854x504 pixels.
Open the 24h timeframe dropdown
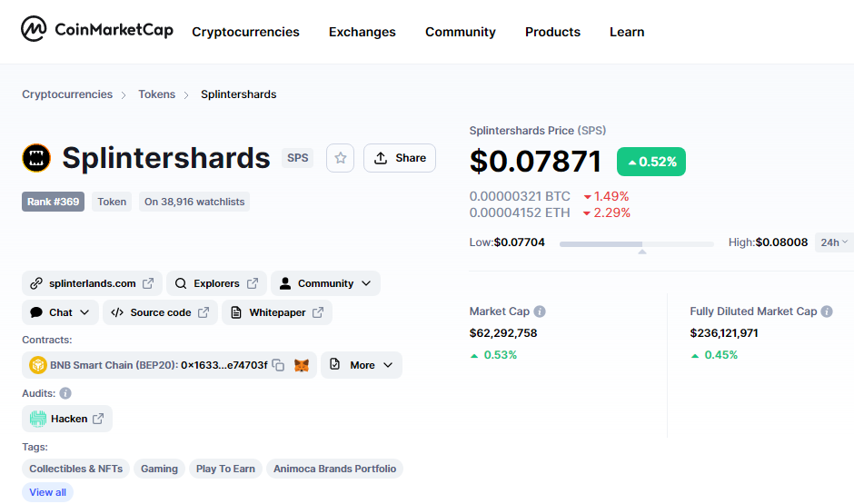pyautogui.click(x=834, y=242)
